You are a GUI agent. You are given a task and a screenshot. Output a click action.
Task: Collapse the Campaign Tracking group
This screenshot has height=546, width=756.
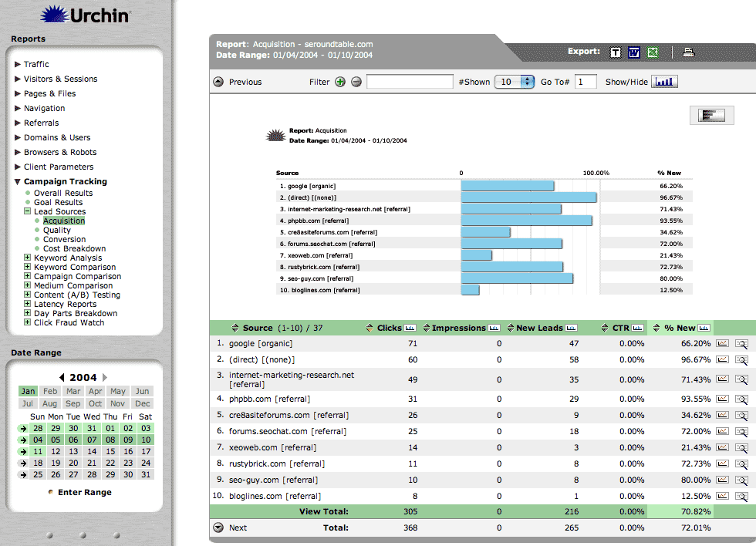(x=17, y=182)
